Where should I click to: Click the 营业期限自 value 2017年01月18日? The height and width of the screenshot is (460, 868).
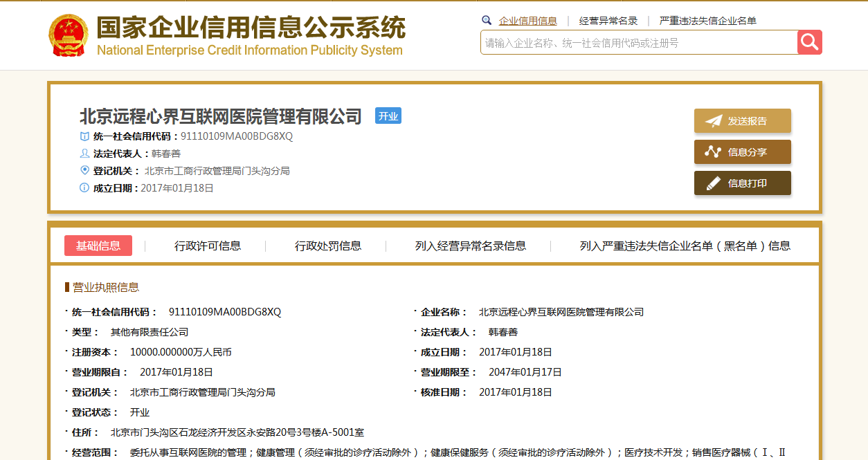pos(177,372)
